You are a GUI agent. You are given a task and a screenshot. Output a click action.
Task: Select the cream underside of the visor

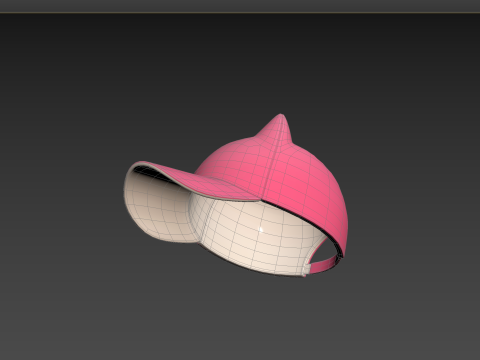coord(157,207)
